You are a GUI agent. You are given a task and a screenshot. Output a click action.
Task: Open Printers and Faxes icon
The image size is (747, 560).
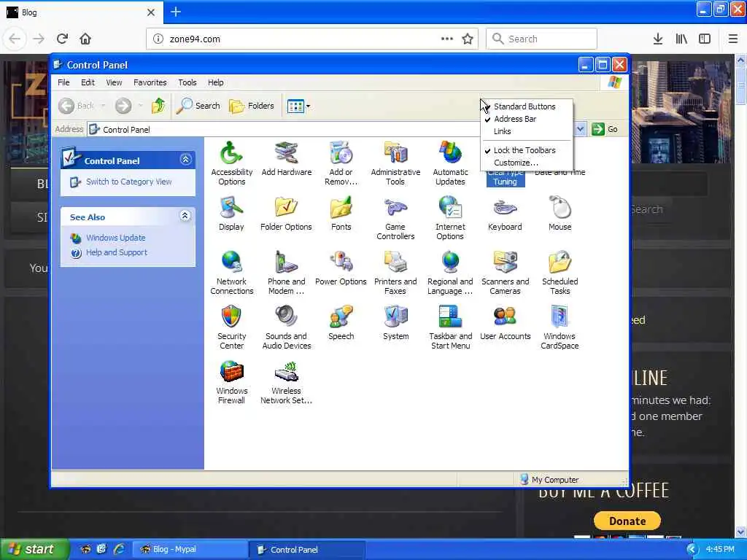click(x=395, y=273)
